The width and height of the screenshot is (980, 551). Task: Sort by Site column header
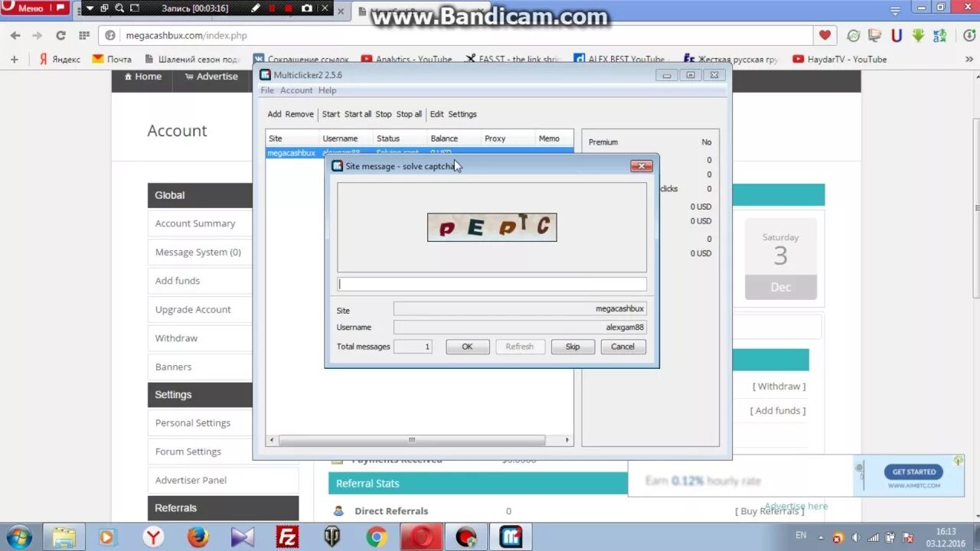coord(292,139)
